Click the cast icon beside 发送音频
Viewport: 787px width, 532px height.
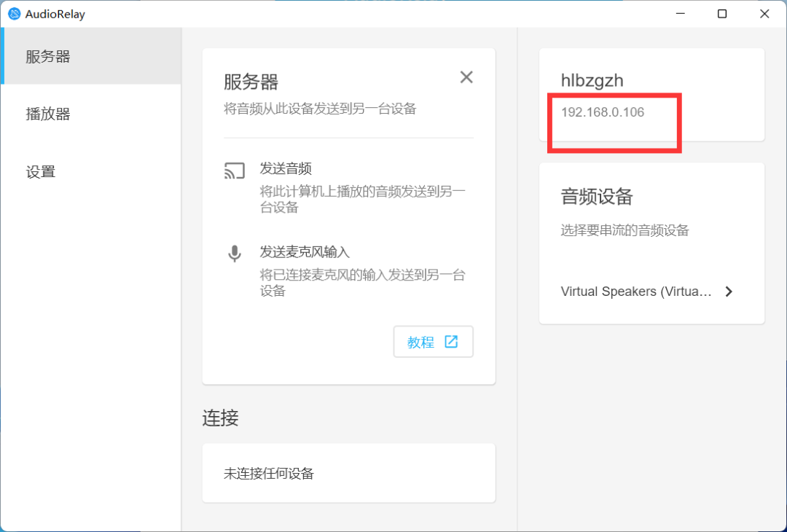point(235,171)
